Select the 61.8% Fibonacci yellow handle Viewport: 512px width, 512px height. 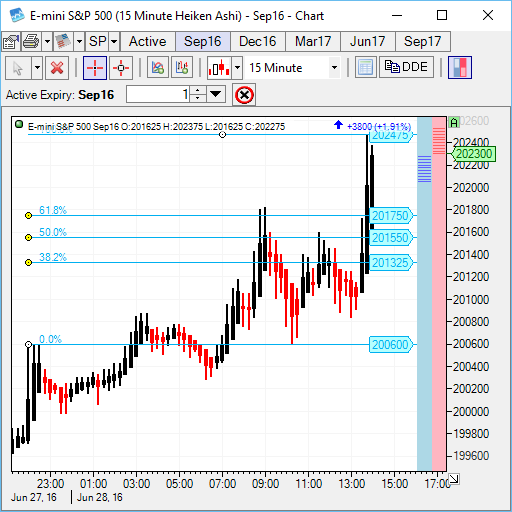(x=29, y=216)
